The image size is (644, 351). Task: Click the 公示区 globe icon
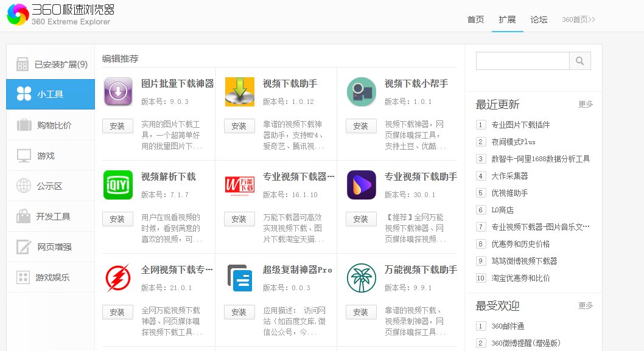click(x=23, y=186)
